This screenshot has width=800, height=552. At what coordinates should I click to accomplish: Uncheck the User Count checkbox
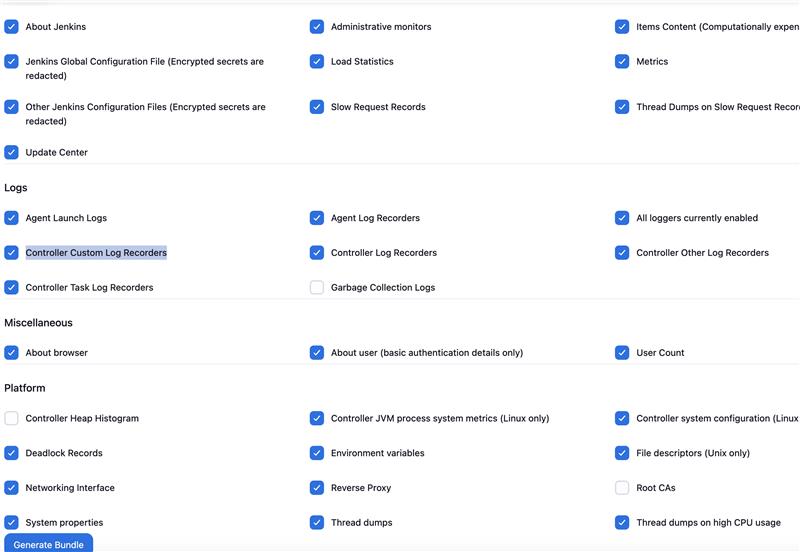tap(622, 353)
